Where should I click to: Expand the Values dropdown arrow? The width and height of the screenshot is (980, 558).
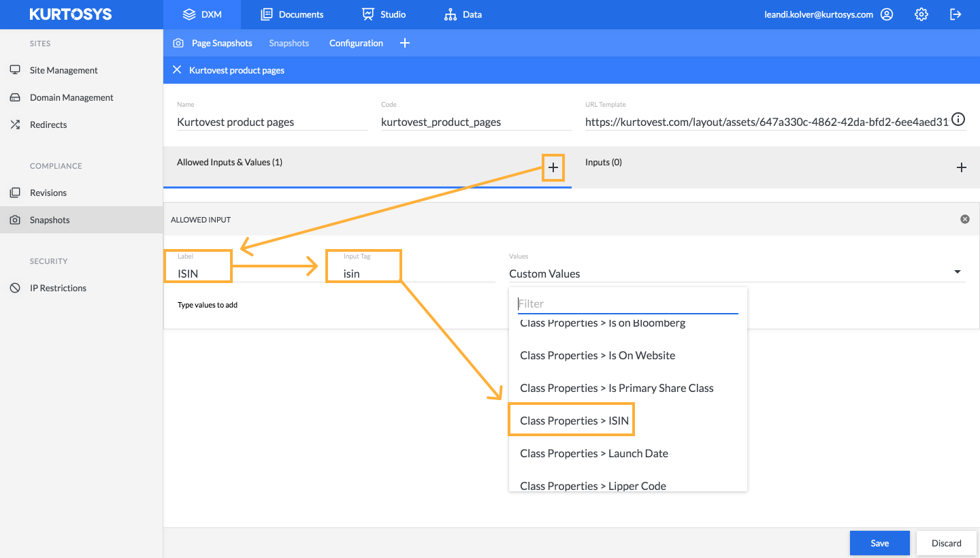958,272
